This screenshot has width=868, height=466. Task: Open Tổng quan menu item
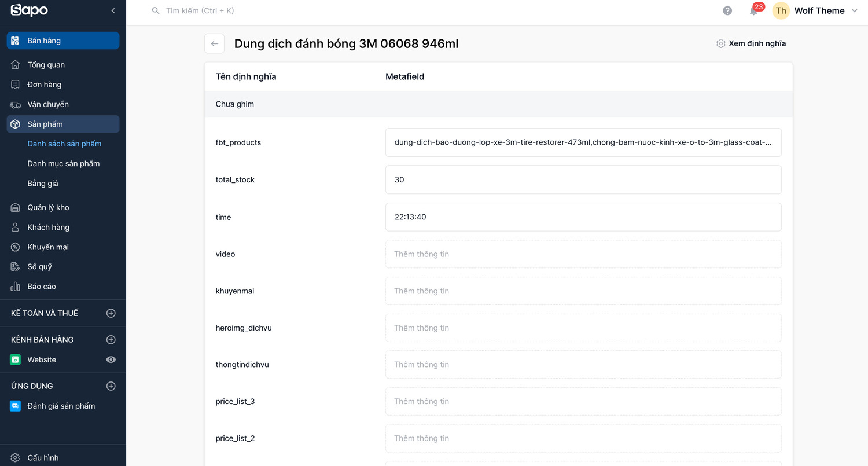click(63, 65)
